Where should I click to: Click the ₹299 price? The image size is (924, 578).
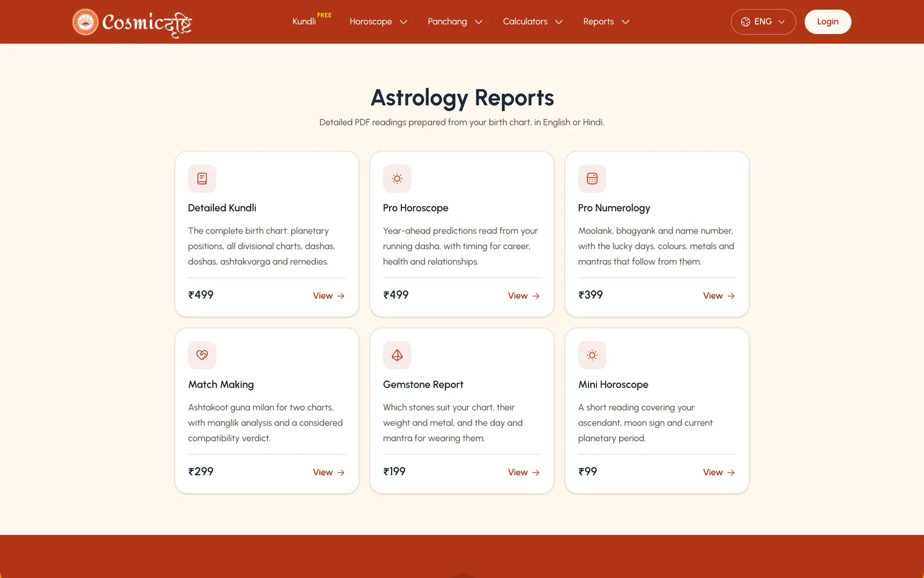(x=201, y=472)
